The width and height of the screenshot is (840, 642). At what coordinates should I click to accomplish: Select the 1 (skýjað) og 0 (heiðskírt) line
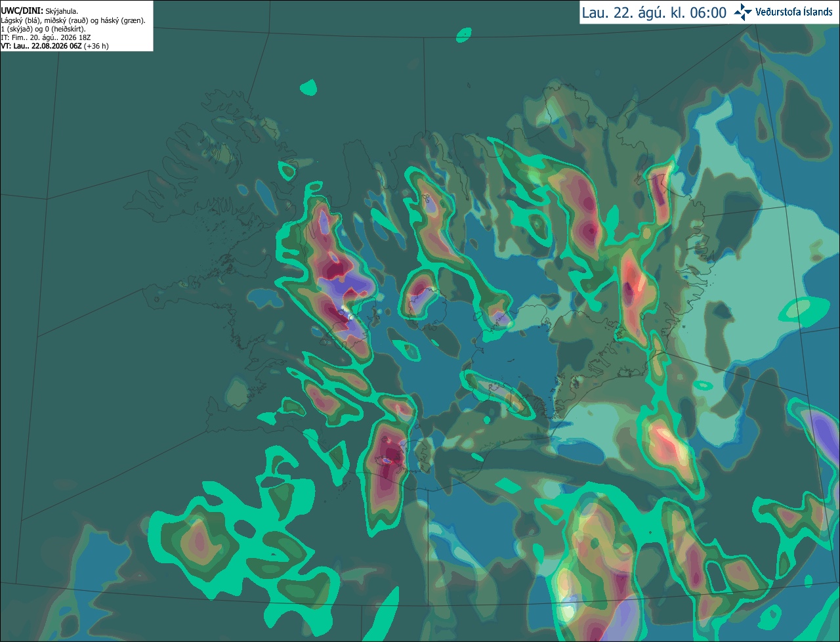(x=43, y=29)
